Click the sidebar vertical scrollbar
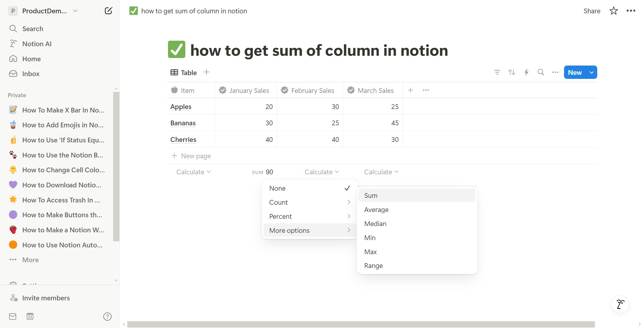Screen dimensions: 644x328 (116, 167)
